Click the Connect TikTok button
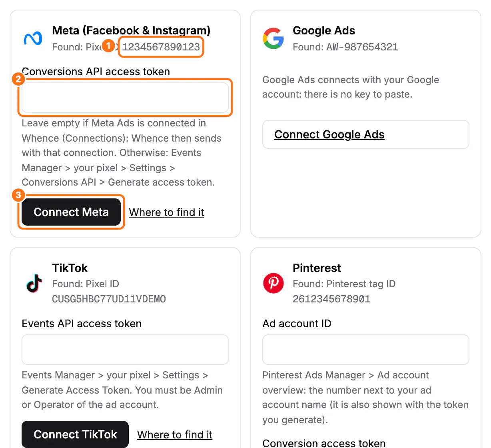Screen dimensions: 491x448 [75, 434]
